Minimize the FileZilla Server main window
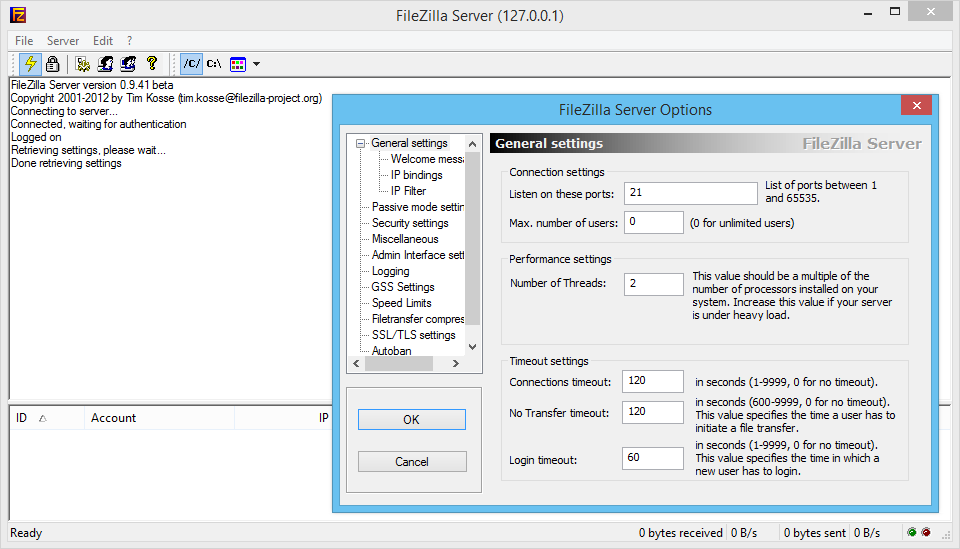The image size is (960, 549). [868, 12]
